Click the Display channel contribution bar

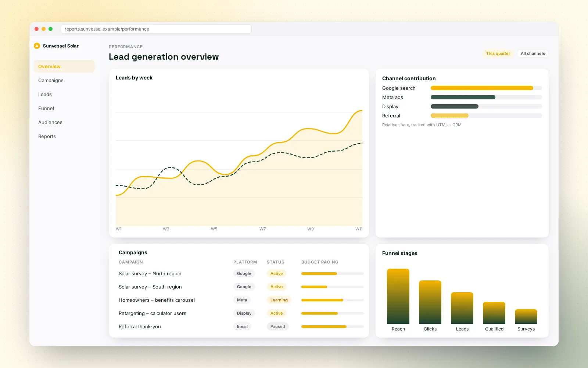point(486,106)
